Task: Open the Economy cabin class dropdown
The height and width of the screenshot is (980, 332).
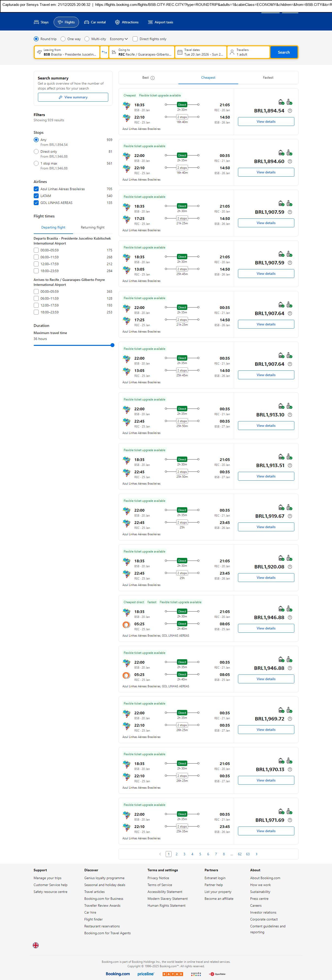Action: tap(118, 39)
